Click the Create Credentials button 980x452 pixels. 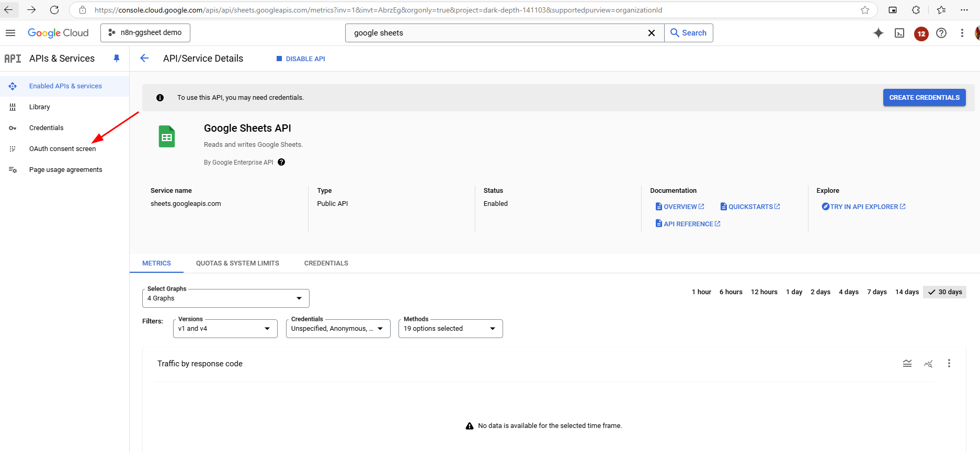[x=925, y=98]
